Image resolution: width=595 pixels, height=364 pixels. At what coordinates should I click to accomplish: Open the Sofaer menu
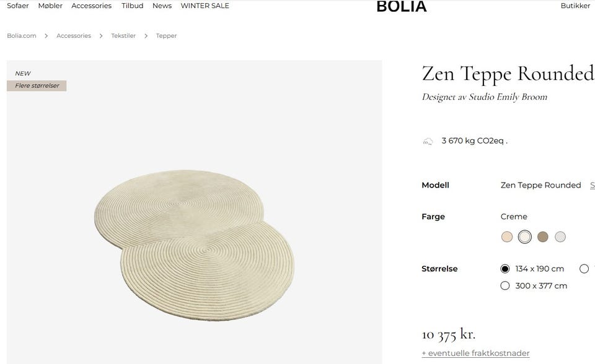pos(18,6)
